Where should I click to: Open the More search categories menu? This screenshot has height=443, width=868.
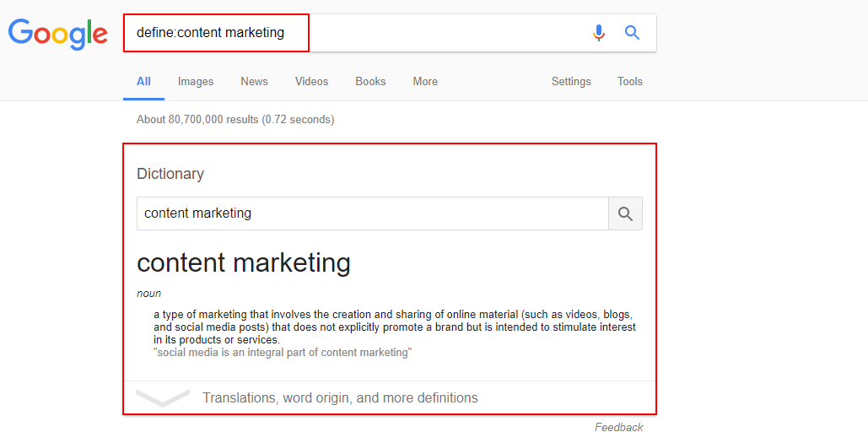tap(425, 81)
